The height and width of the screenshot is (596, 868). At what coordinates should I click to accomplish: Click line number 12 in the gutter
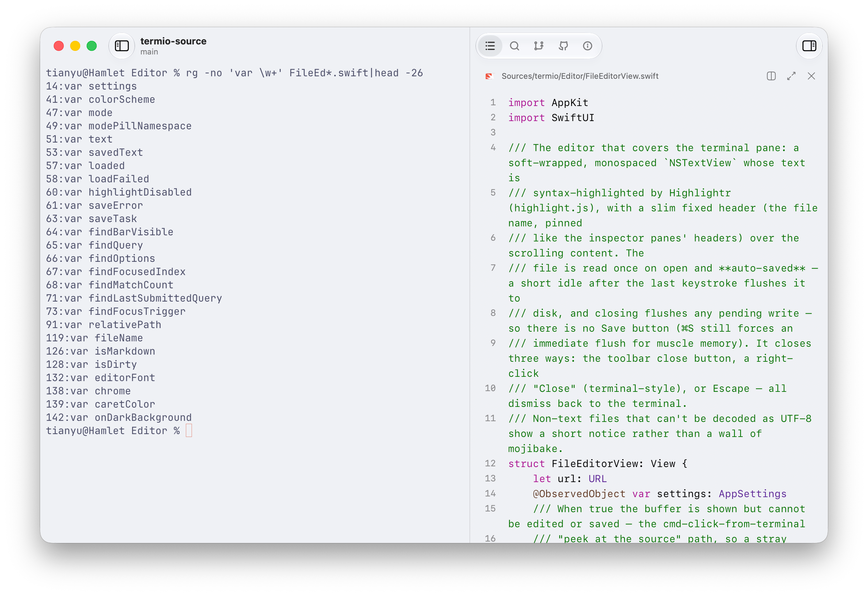(x=490, y=463)
